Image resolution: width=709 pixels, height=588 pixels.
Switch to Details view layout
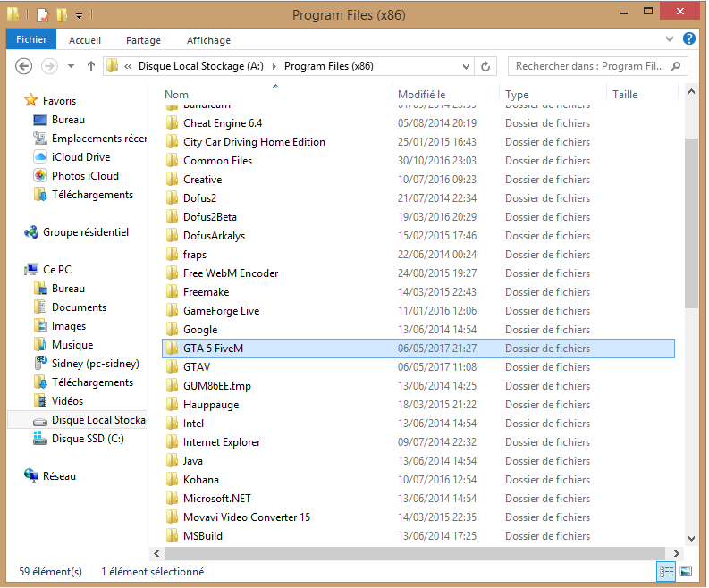[x=666, y=571]
